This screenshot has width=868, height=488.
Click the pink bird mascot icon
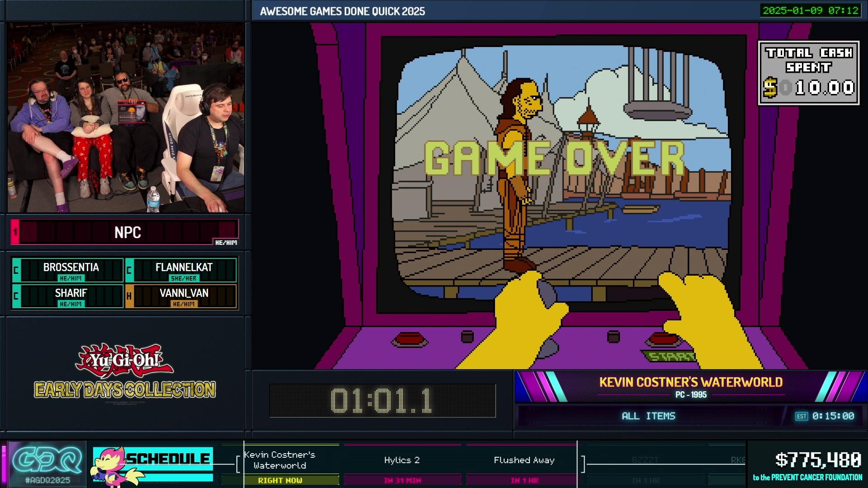pos(113,468)
